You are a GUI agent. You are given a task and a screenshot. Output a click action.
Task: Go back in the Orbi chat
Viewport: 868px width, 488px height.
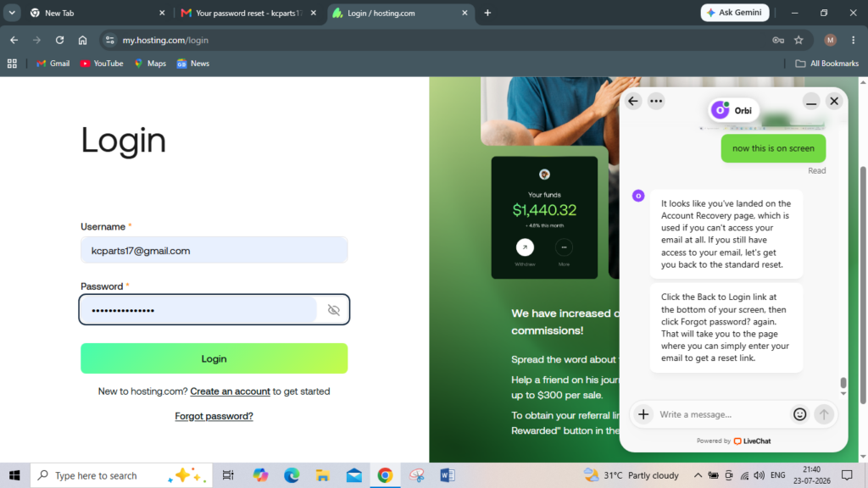coord(632,102)
